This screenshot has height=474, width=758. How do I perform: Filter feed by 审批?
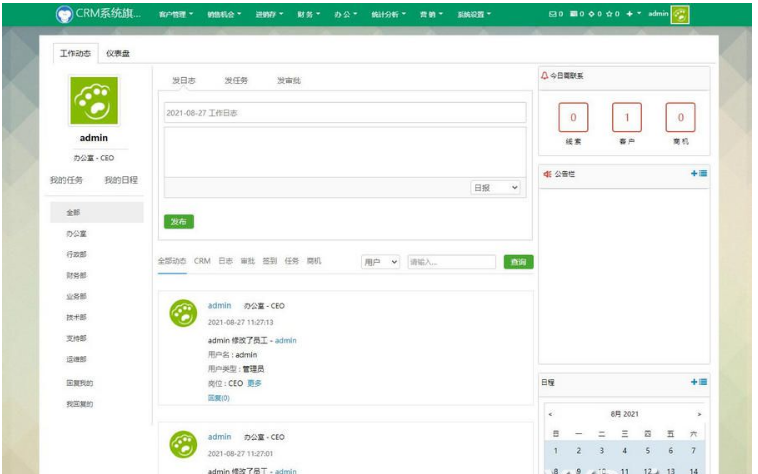[248, 261]
